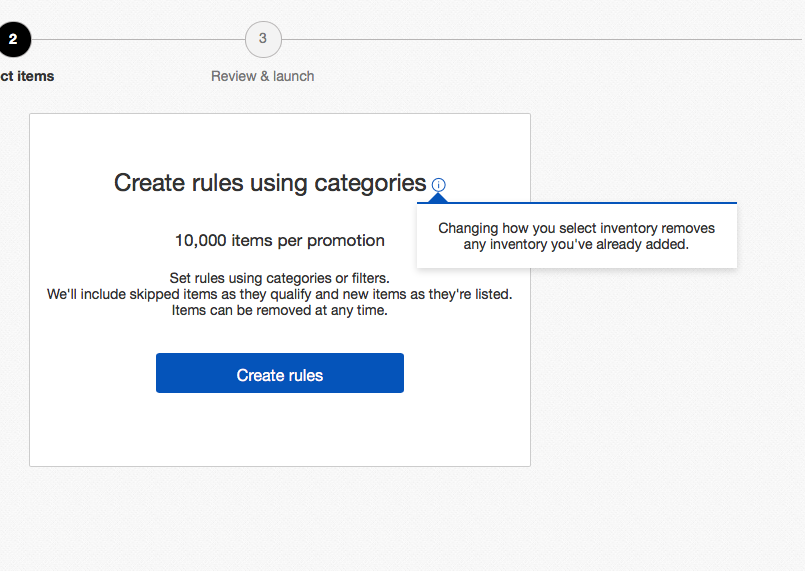Viewport: 805px width, 571px height.
Task: Click tooltip line "any inventory you've already added"
Action: [577, 244]
